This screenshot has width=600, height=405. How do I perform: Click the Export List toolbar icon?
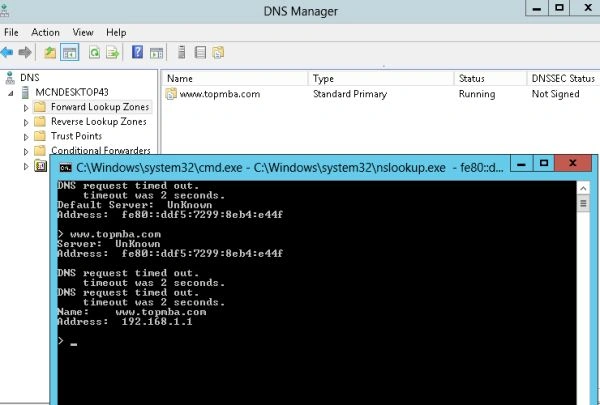(112, 52)
